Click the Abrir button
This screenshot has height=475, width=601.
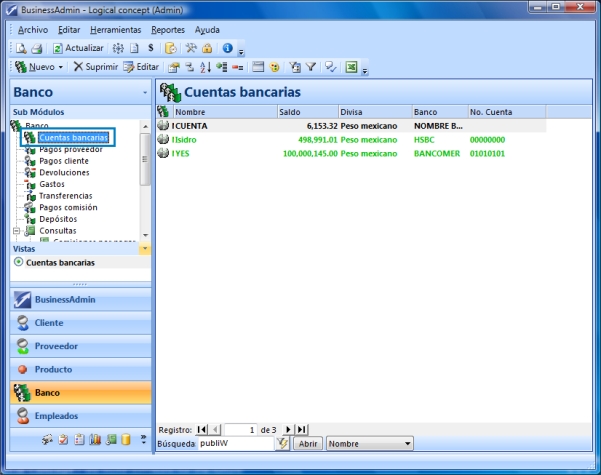(309, 443)
